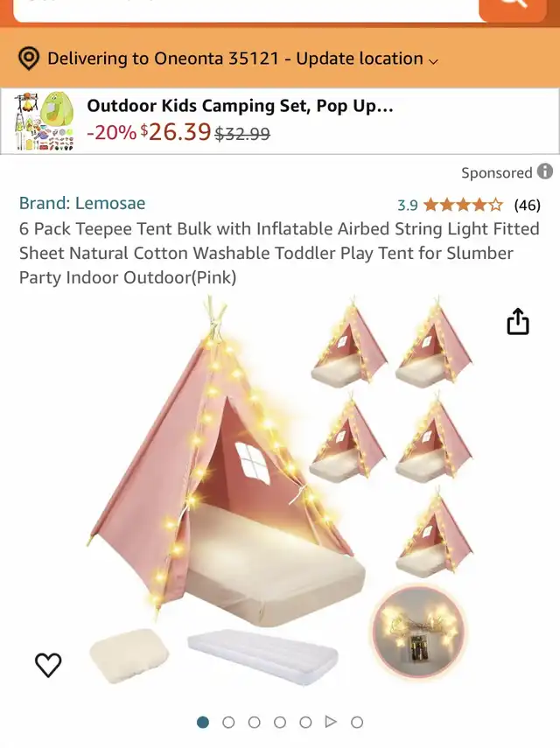Viewport: 560px width, 748px height.
Task: Tap the search input field
Action: point(246,10)
